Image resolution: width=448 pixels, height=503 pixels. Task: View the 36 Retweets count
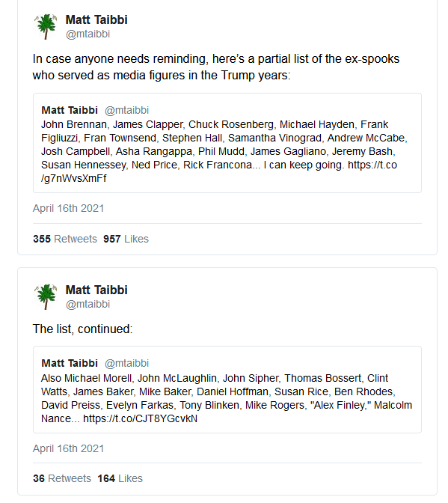tap(62, 478)
